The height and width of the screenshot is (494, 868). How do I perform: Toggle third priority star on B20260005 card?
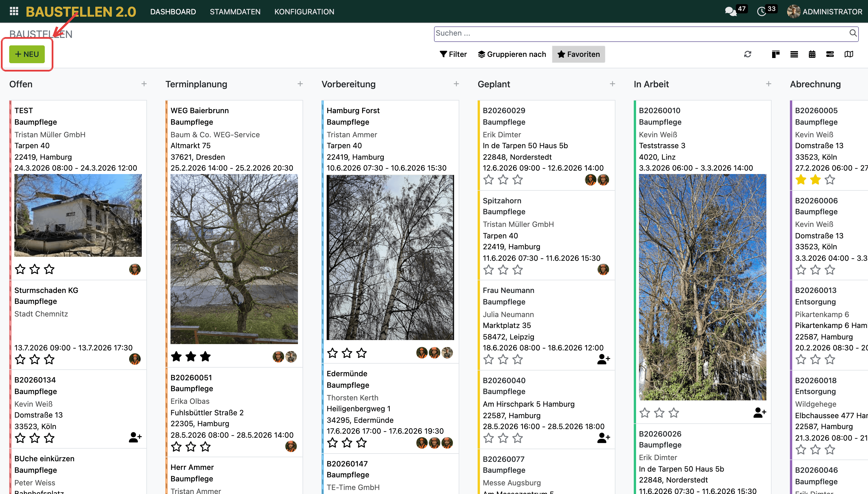(830, 180)
